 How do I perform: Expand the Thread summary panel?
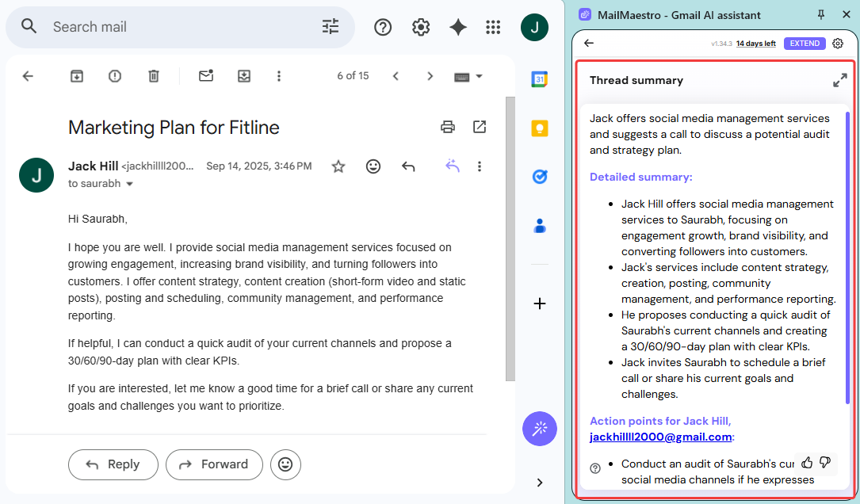(x=839, y=81)
